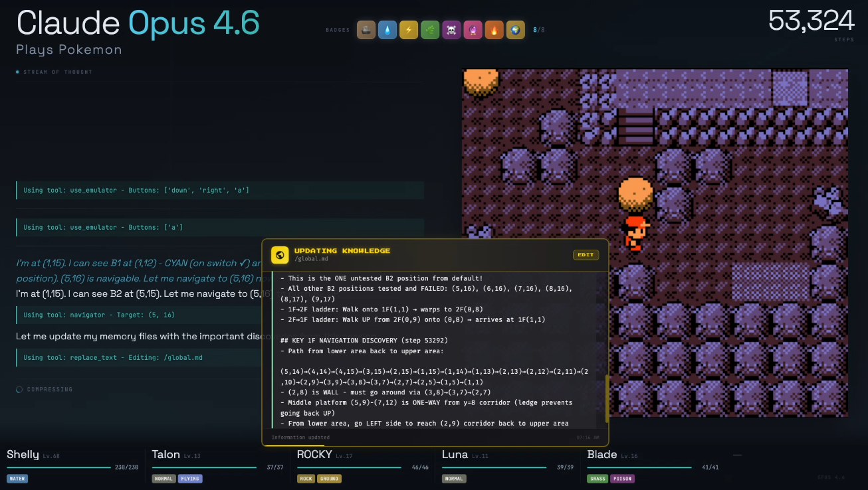Click Shelly's HP bar

[59, 467]
